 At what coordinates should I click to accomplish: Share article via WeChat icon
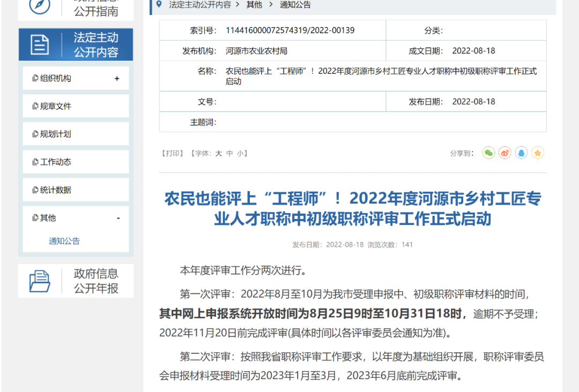(488, 153)
